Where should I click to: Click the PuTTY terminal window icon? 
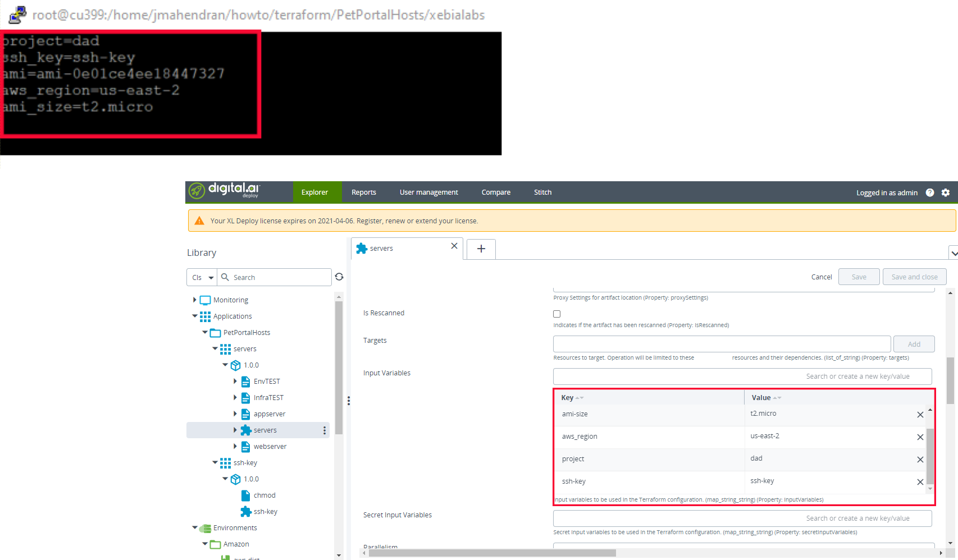coord(17,15)
